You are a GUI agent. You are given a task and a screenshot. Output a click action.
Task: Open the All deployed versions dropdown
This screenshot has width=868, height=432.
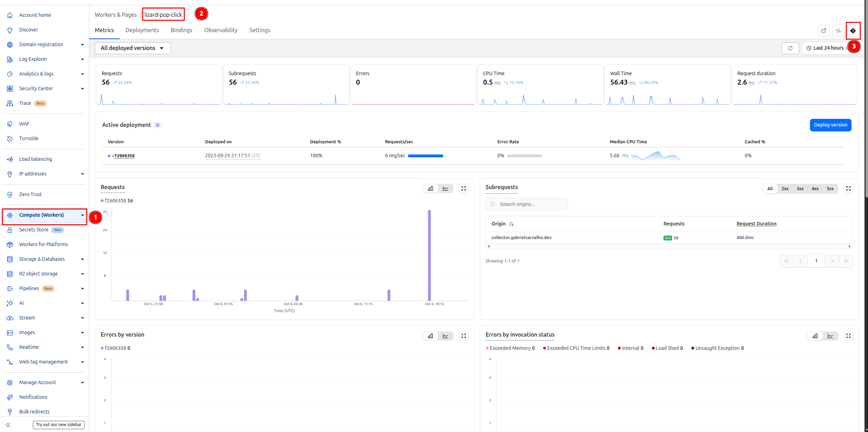[133, 48]
